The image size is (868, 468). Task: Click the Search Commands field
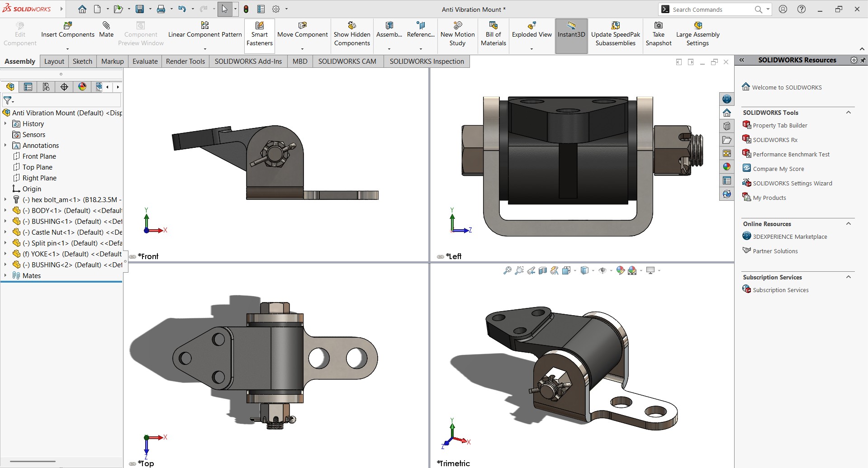coord(712,9)
